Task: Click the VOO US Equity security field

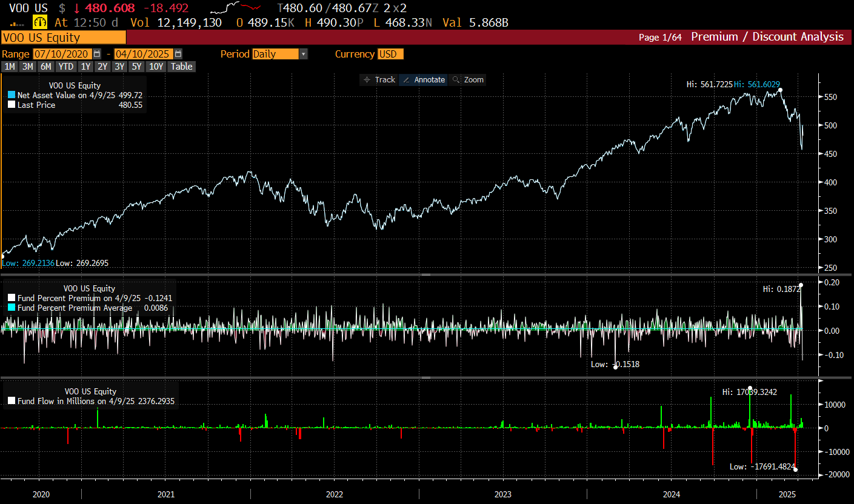Action: [x=41, y=38]
